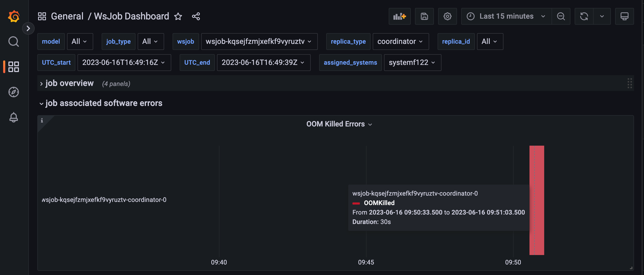Open the Grafana home logo
Viewport: 644px width, 275px height.
point(14,16)
